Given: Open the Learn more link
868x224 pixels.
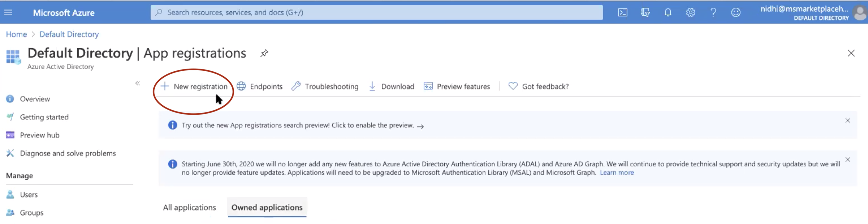Looking at the screenshot, I should (616, 172).
